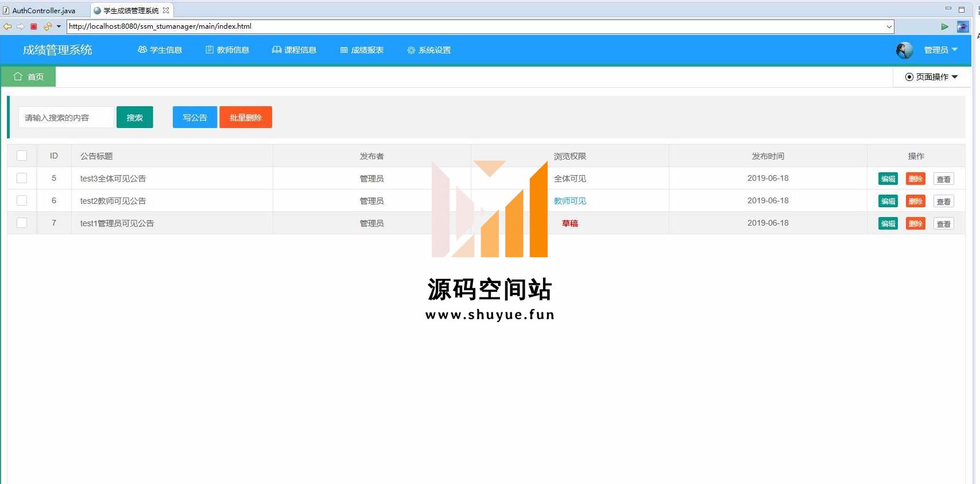980x484 pixels.
Task: Click the 写公告 button
Action: coord(195,117)
